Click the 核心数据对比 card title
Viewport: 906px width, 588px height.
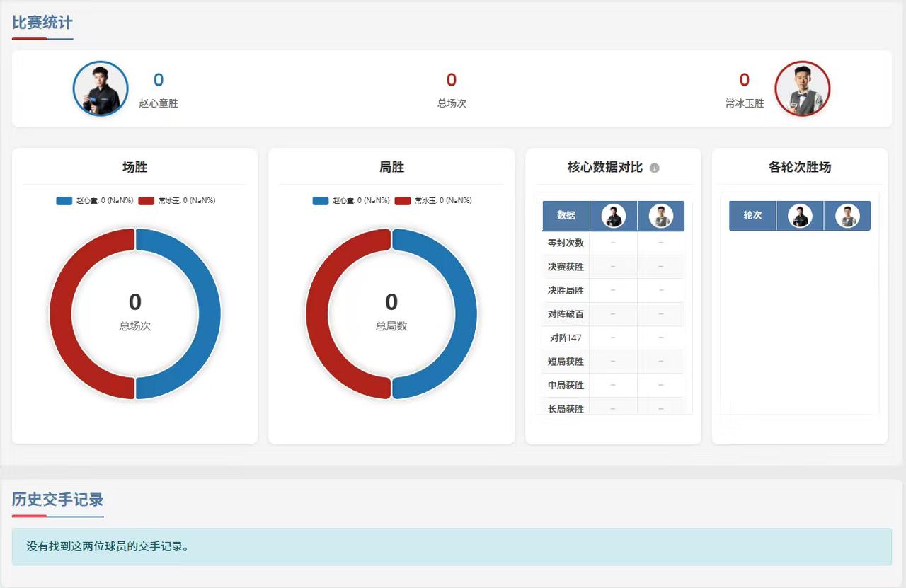click(x=605, y=168)
